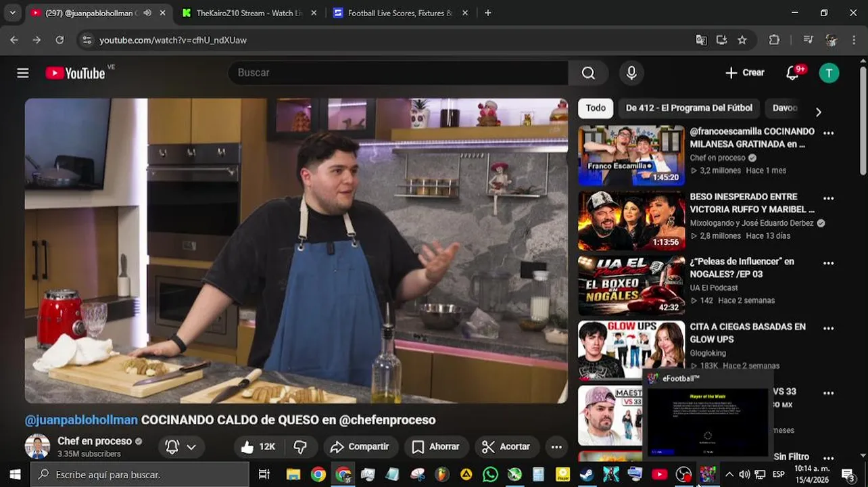Open the Franco Escamilla video thumbnail 1:45:20
868x487 pixels.
click(x=631, y=155)
